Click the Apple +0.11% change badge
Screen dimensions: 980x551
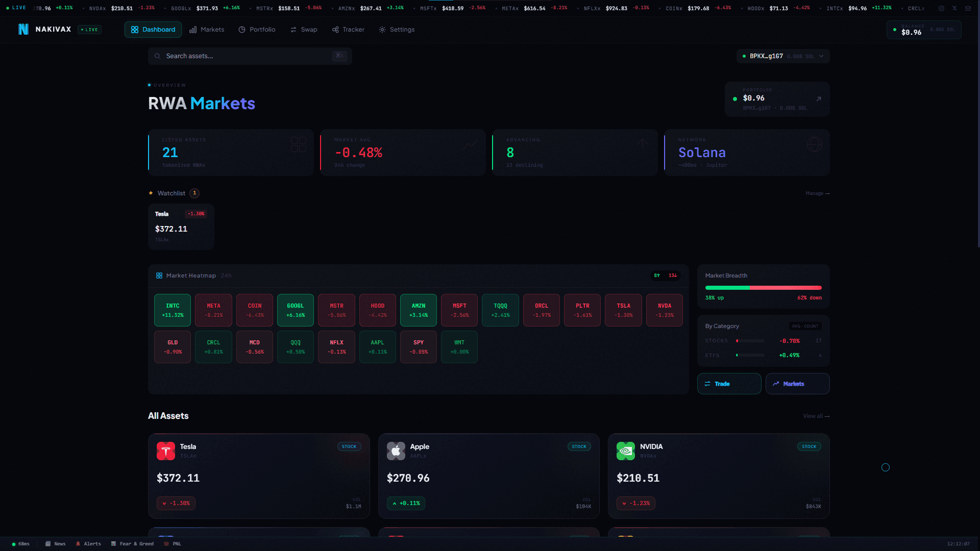(406, 504)
